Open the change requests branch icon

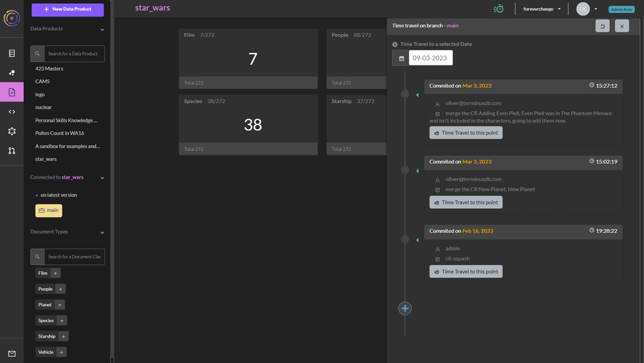coord(12,151)
